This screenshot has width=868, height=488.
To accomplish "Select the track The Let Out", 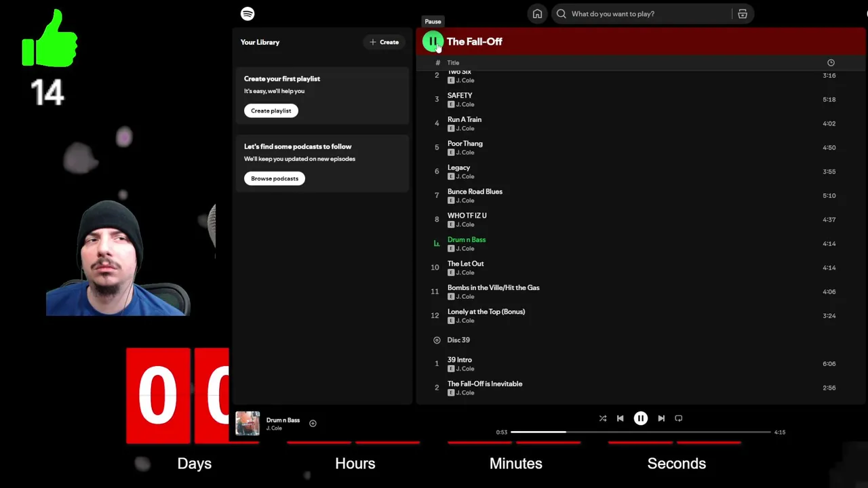I will click(465, 264).
